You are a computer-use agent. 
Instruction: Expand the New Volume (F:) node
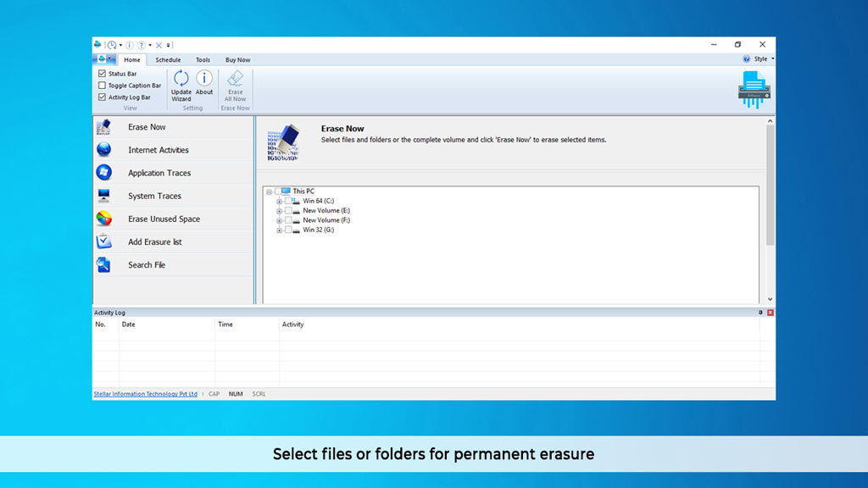pos(279,221)
